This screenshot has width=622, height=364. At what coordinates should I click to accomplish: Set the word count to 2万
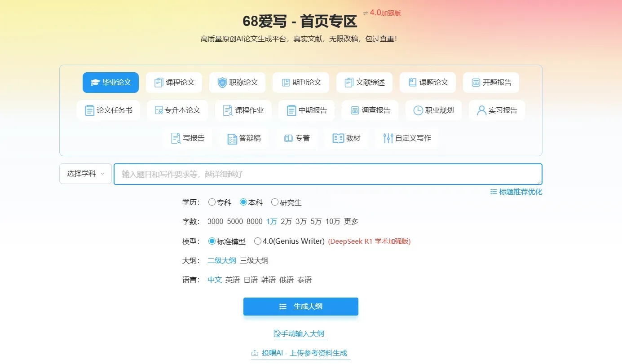pos(286,222)
